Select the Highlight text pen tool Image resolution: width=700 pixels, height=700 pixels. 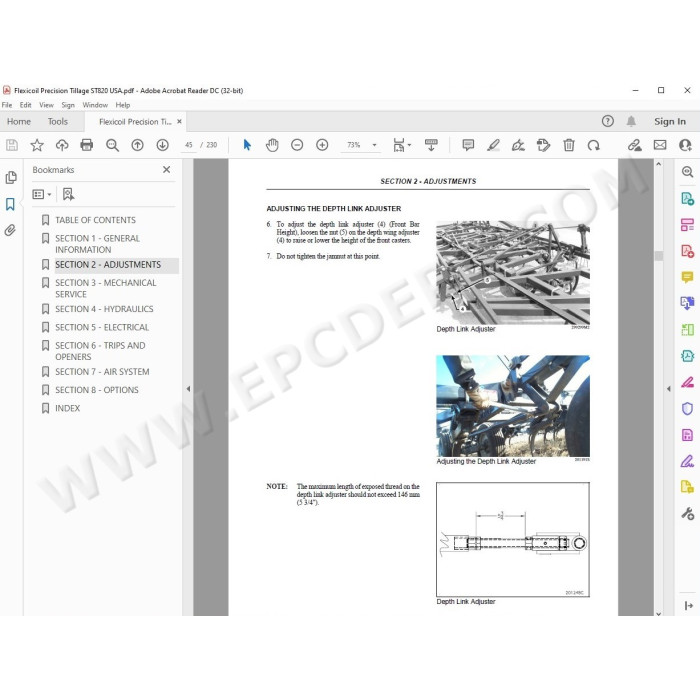click(493, 145)
